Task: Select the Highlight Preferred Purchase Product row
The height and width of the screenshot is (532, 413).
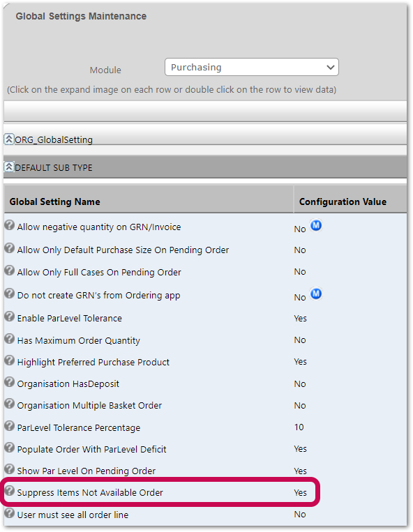Action: coord(205,362)
